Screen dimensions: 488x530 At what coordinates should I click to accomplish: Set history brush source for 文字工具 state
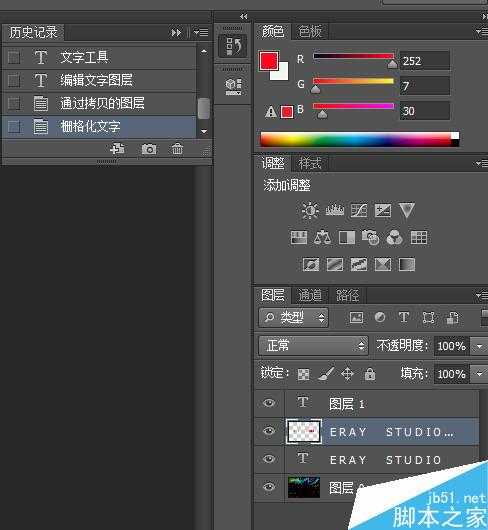(x=14, y=57)
